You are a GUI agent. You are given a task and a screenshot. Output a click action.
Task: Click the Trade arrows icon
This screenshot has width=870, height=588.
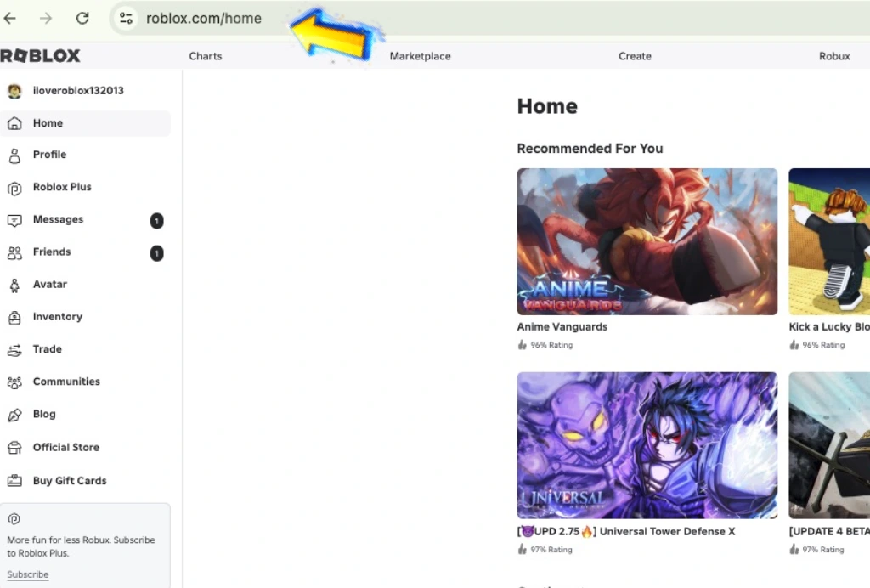coord(14,350)
